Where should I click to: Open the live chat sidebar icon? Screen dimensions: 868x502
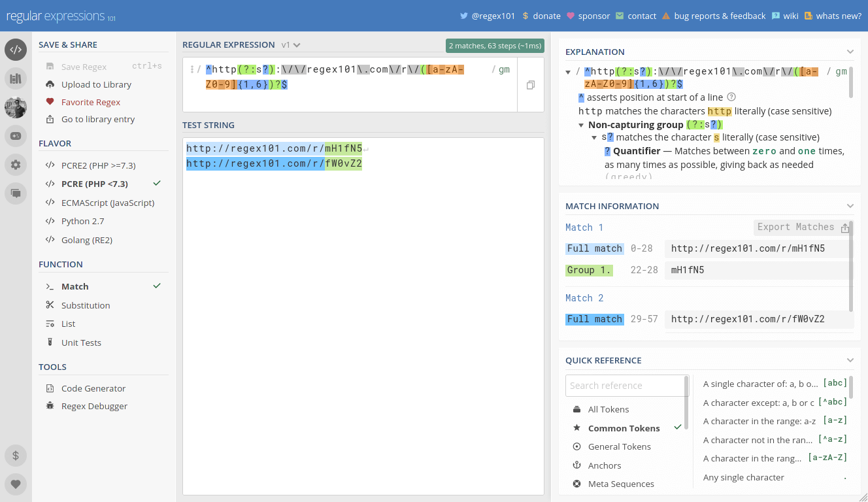[16, 193]
